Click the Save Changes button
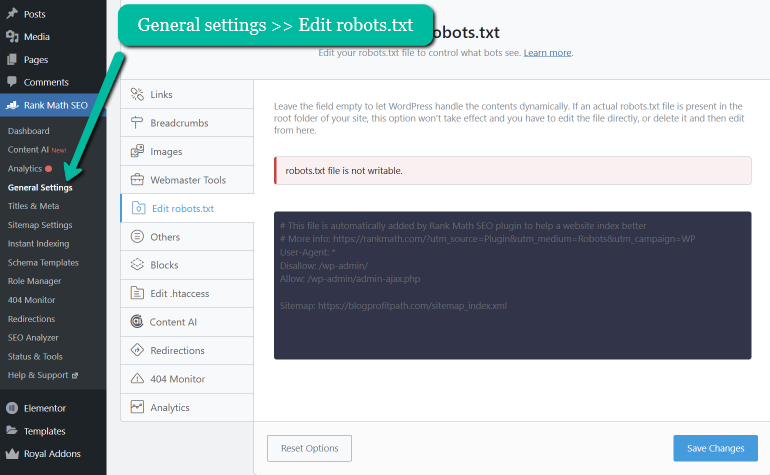This screenshot has height=475, width=770. pos(715,448)
